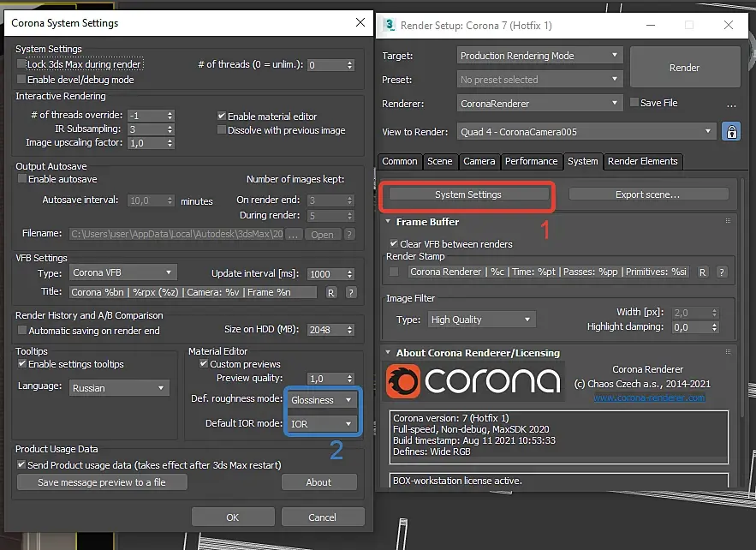The image size is (756, 550).
Task: Switch to the Common tab
Action: point(400,161)
